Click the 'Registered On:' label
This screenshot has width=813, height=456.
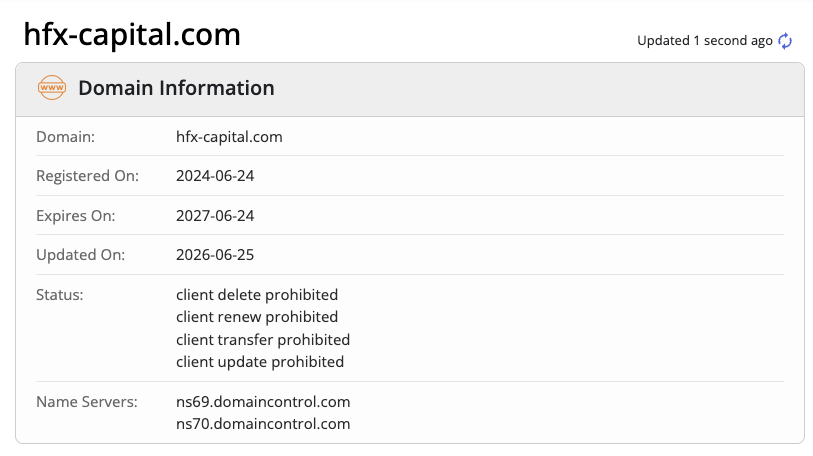(x=88, y=176)
